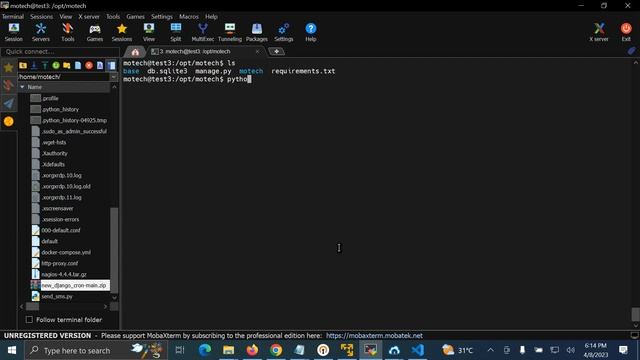Click the SFTP new file icon
This screenshot has width=640, height=360.
[x=78, y=65]
